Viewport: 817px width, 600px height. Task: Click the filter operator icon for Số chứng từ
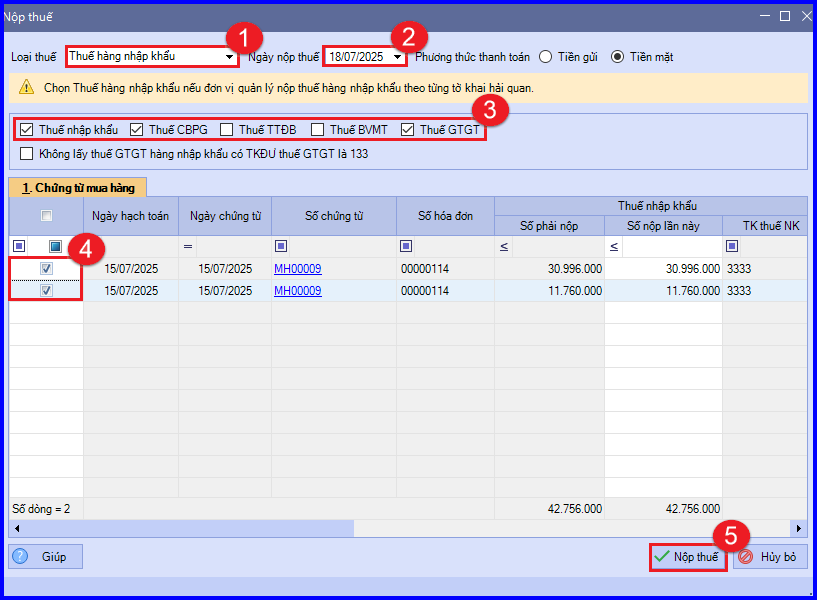pos(281,246)
